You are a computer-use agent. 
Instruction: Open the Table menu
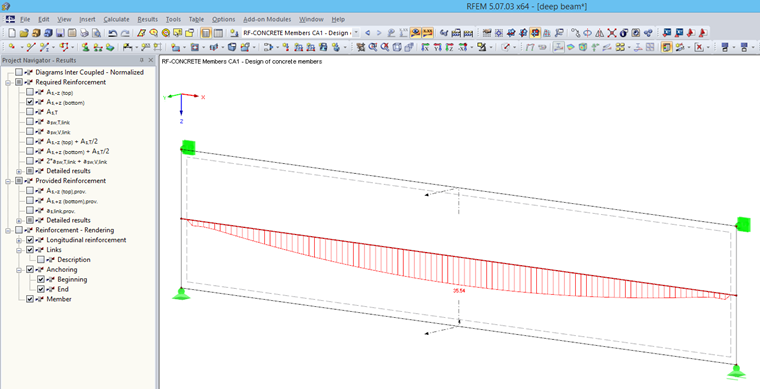click(196, 19)
